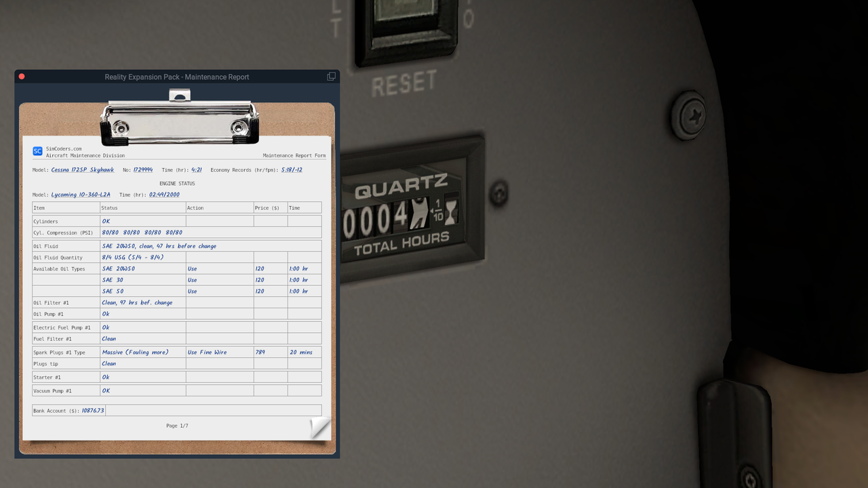Image resolution: width=868 pixels, height=488 pixels.
Task: Click the SimCoders SC logo
Action: 37,151
